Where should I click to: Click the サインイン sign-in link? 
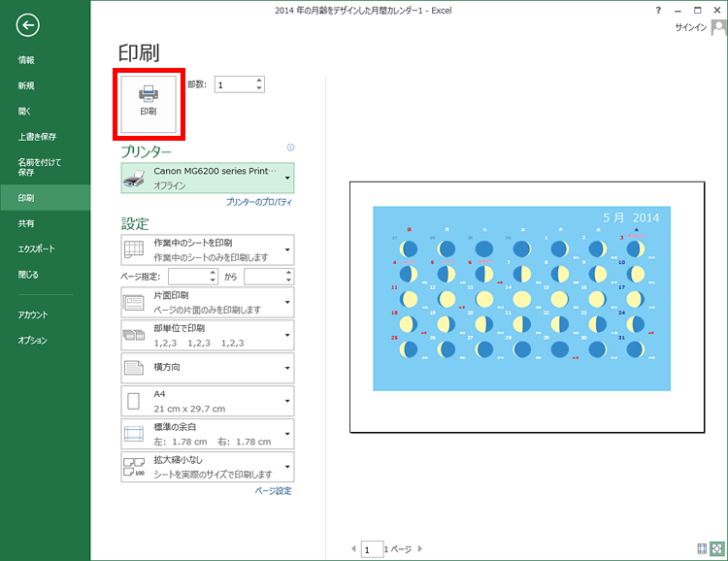click(x=691, y=27)
